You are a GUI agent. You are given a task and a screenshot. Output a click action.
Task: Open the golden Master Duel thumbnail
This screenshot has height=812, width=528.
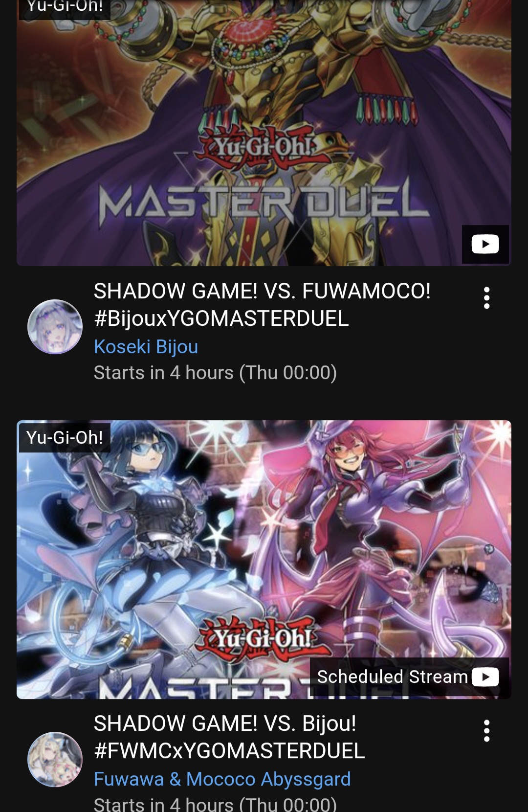pos(264,133)
